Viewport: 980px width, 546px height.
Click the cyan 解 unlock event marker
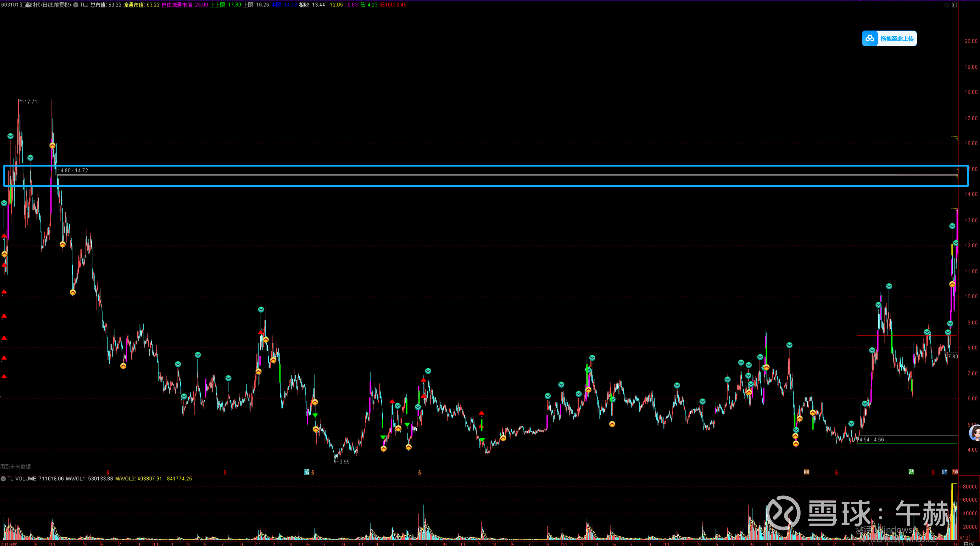pos(307,472)
